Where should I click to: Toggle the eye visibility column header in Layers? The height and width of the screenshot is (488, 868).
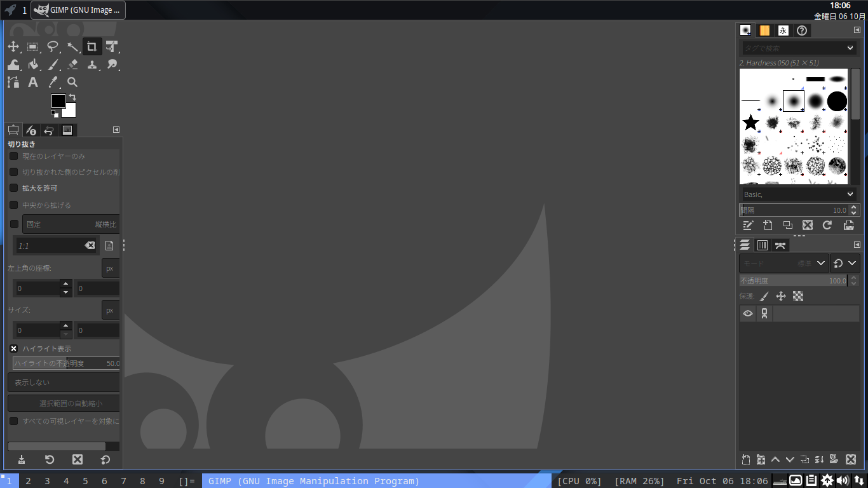click(748, 313)
